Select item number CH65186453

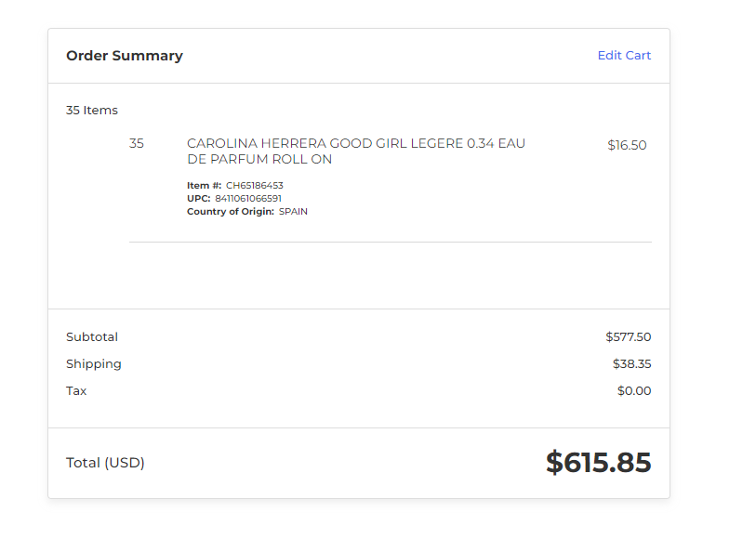pos(255,186)
